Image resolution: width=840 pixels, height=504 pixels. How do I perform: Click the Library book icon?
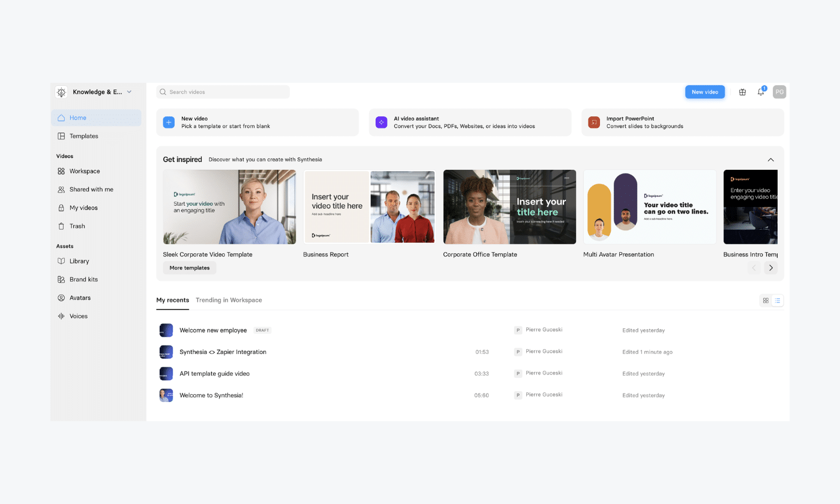[x=61, y=261]
